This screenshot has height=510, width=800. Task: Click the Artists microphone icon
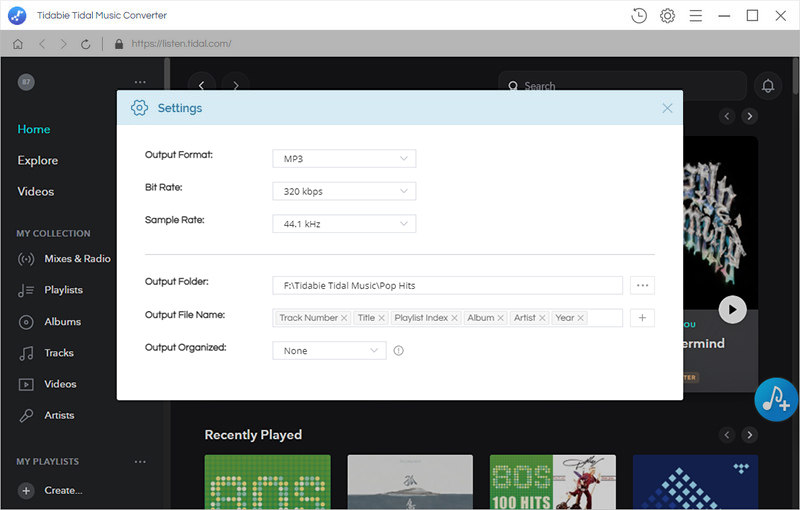[26, 416]
